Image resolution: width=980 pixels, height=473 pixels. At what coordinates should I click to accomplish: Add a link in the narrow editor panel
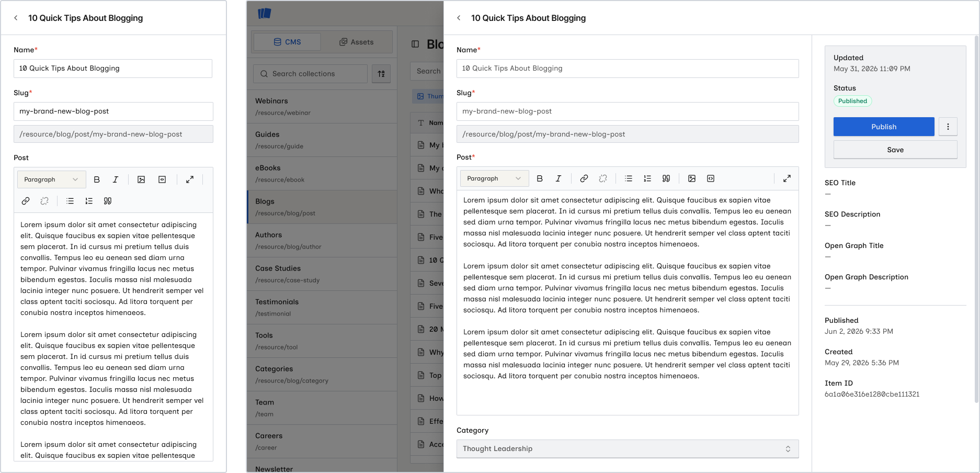(26, 201)
